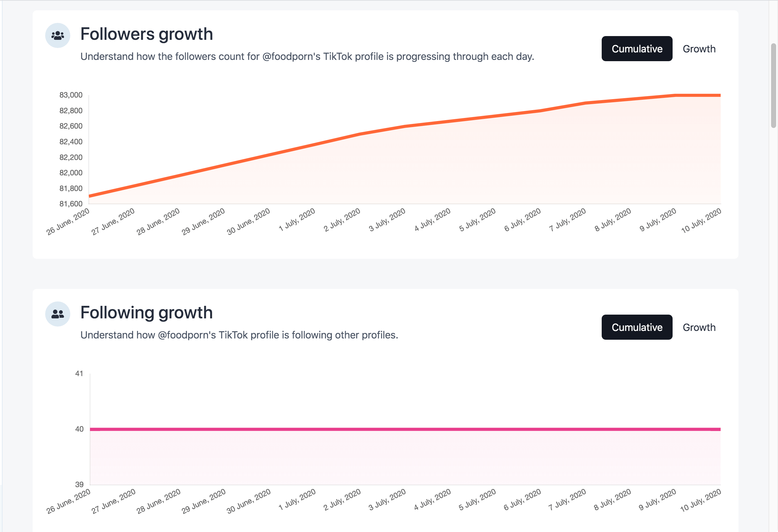Click the Followers growth people icon
778x532 pixels.
click(58, 35)
